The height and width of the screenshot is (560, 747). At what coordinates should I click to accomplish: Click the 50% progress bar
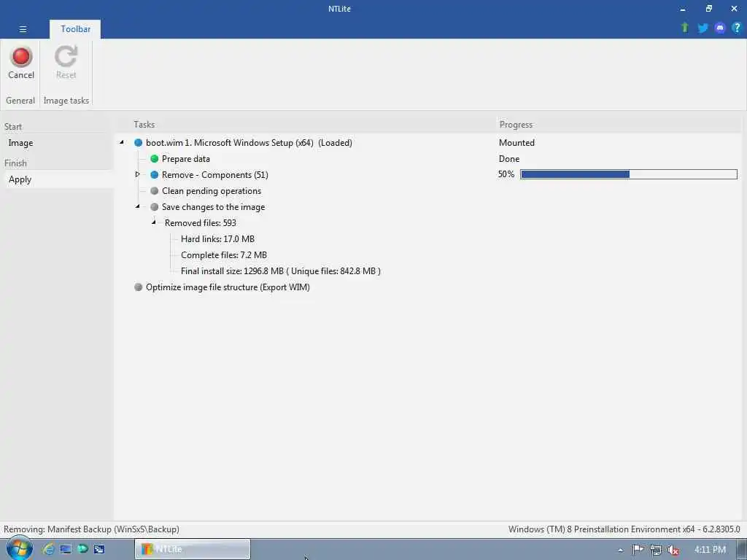click(x=628, y=174)
